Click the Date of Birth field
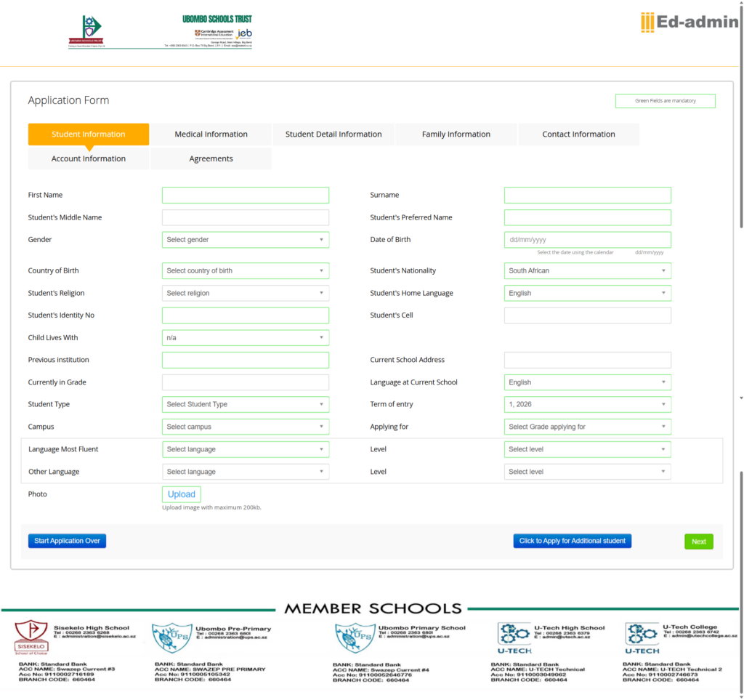The height and width of the screenshot is (700, 744). pyautogui.click(x=587, y=240)
